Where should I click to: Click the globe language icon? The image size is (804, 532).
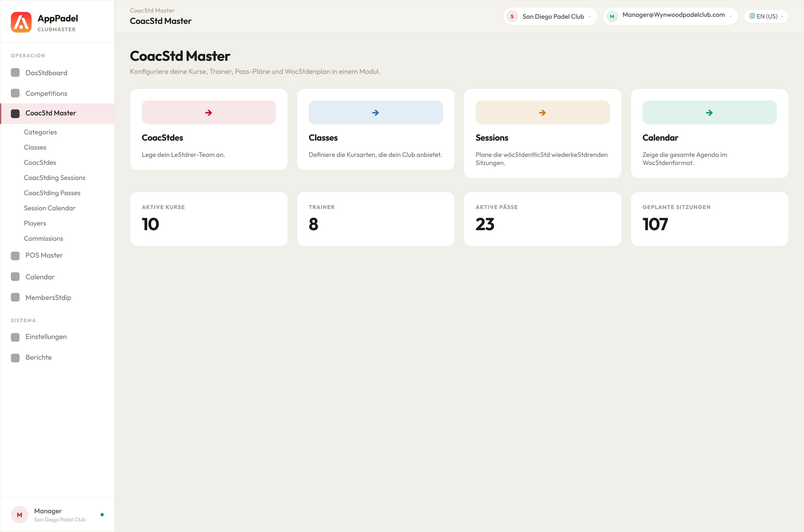click(x=752, y=16)
